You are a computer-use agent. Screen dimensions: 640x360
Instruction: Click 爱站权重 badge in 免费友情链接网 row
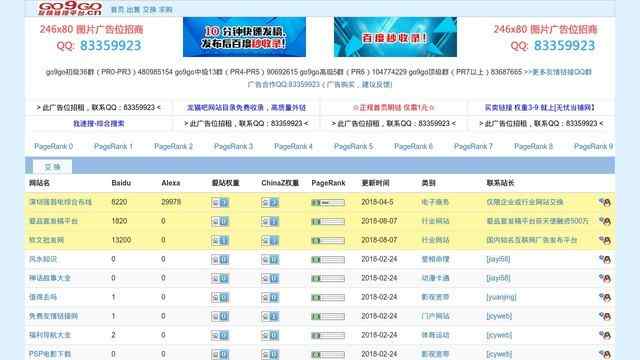click(x=220, y=316)
